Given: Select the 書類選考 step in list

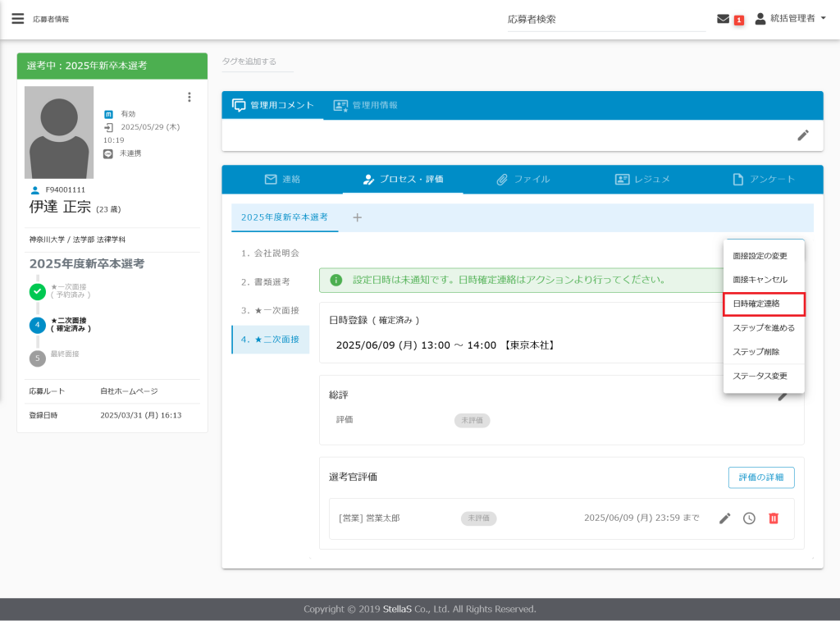Looking at the screenshot, I should pyautogui.click(x=266, y=281).
